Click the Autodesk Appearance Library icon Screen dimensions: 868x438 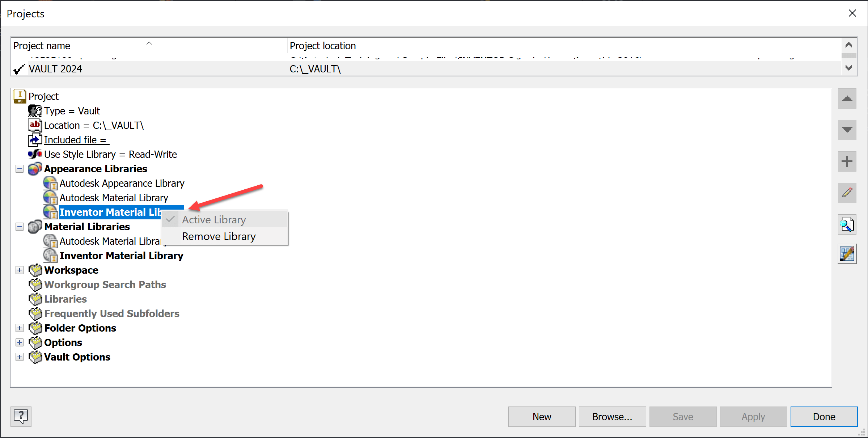pyautogui.click(x=51, y=183)
